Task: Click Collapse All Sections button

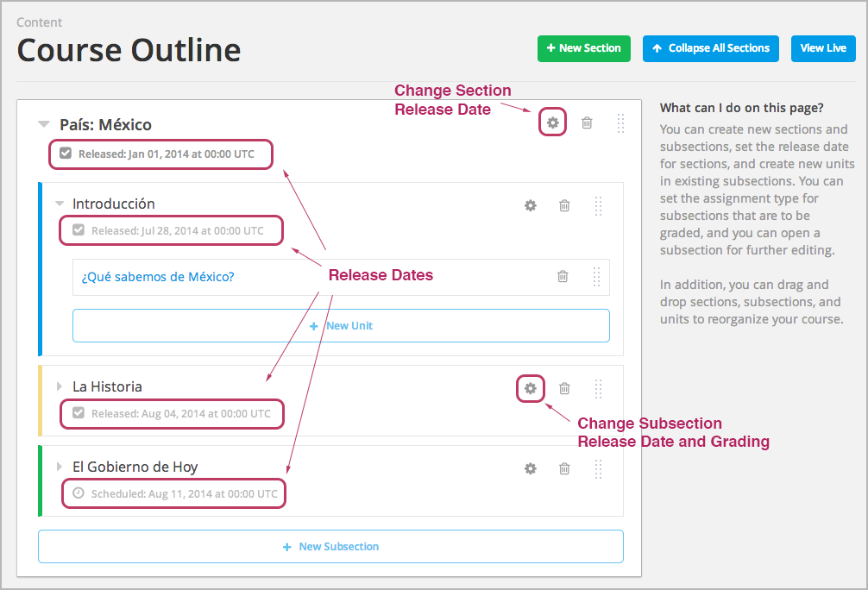Action: [711, 48]
